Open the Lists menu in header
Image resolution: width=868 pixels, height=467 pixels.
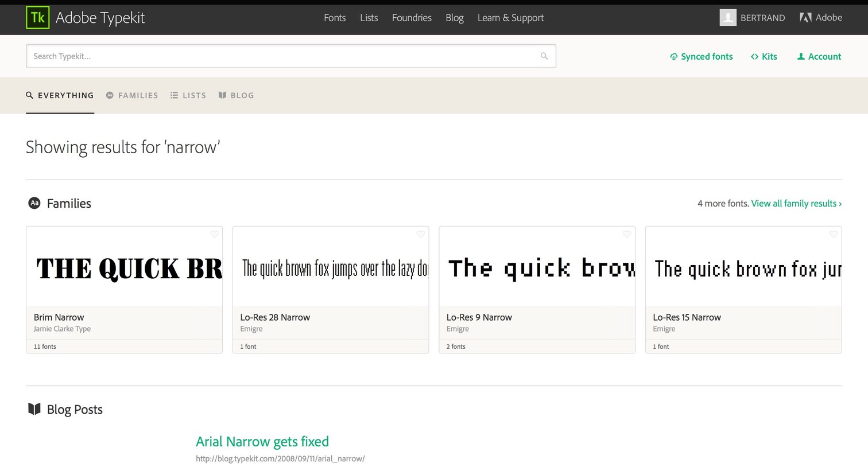coord(369,18)
